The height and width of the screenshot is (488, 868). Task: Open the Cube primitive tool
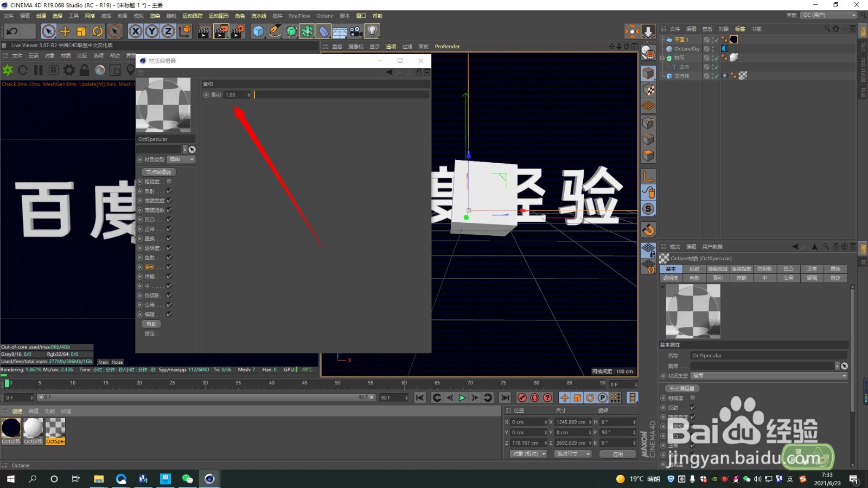pyautogui.click(x=258, y=31)
